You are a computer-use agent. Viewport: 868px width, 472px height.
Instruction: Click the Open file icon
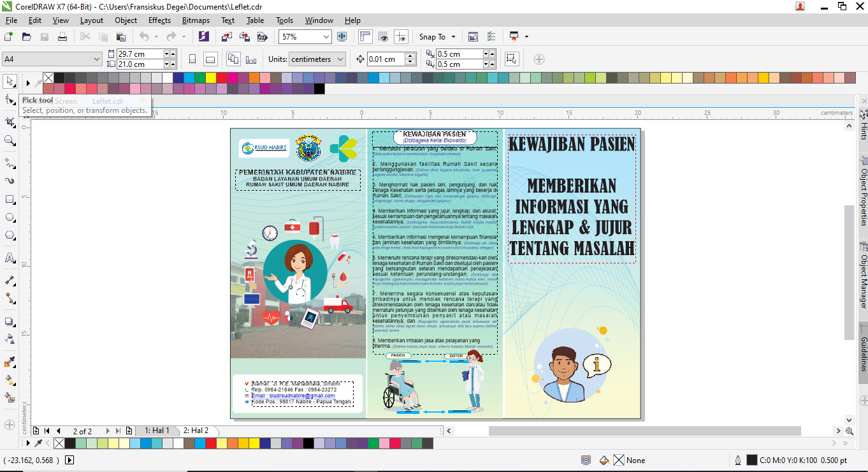coord(27,37)
